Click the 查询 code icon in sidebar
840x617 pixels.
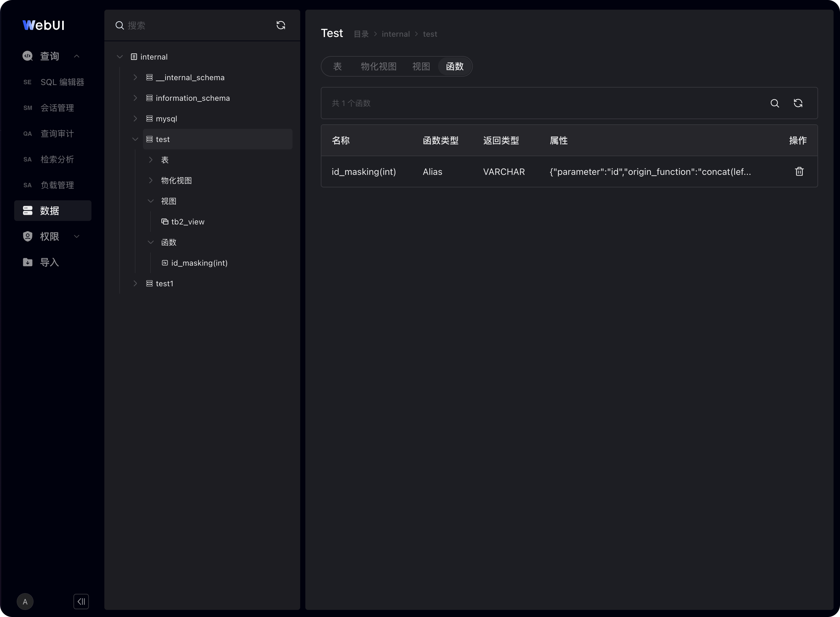tap(28, 56)
